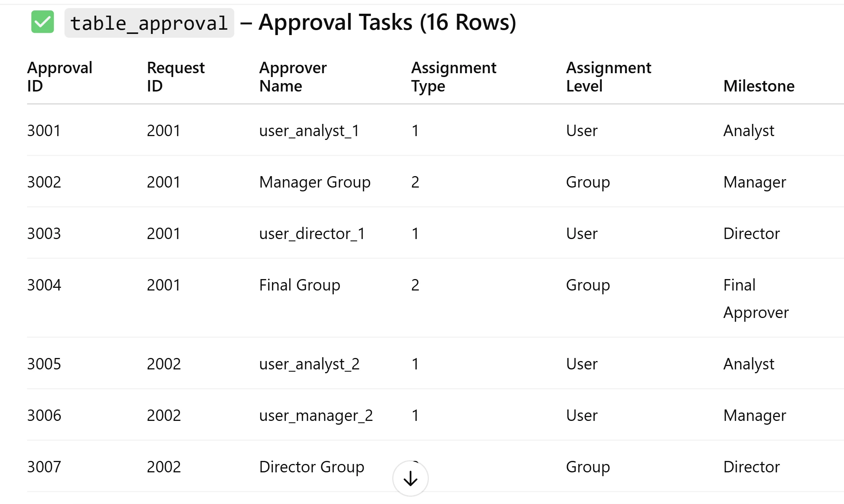Screen dimensions: 844x504
Task: Click the user_analyst_1 approver cell
Action: 309,131
